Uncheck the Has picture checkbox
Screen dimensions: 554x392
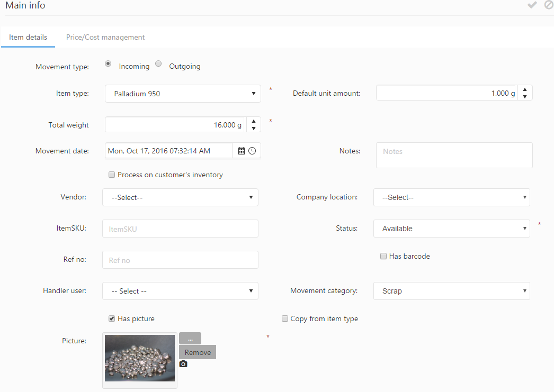[112, 318]
